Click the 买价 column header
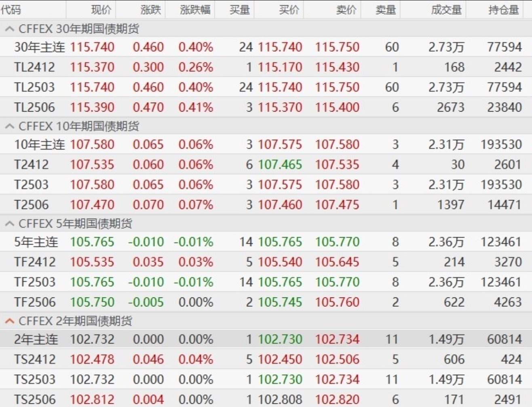The height and width of the screenshot is (407, 532). (x=289, y=9)
